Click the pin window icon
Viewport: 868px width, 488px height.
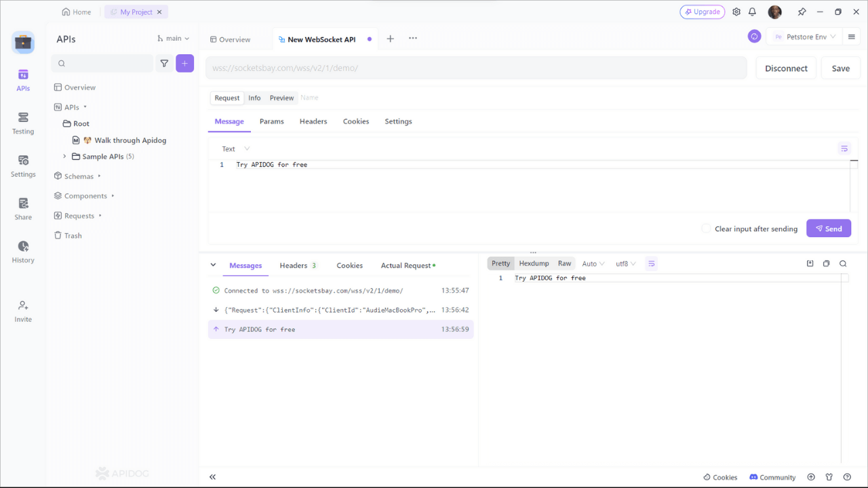point(802,12)
